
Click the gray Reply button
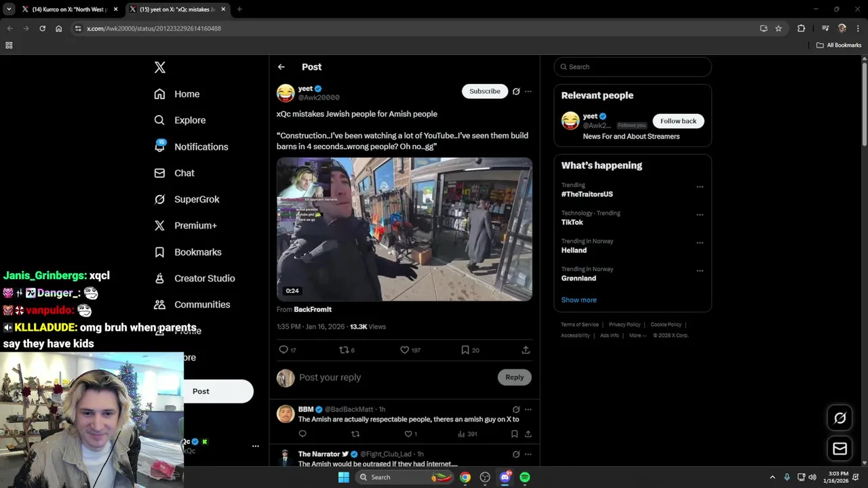click(x=515, y=378)
